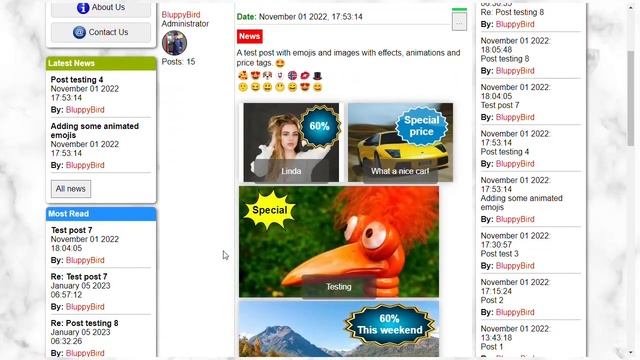Open the orange bird Testing image

click(x=339, y=242)
